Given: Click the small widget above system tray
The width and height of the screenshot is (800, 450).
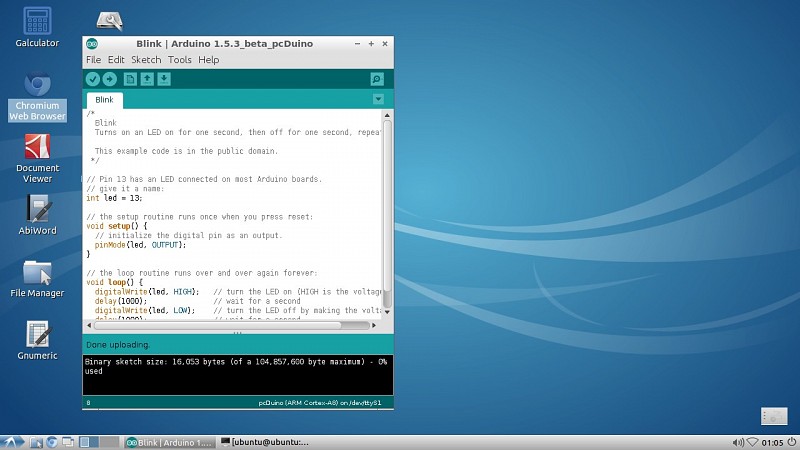Looking at the screenshot, I should coord(774,416).
